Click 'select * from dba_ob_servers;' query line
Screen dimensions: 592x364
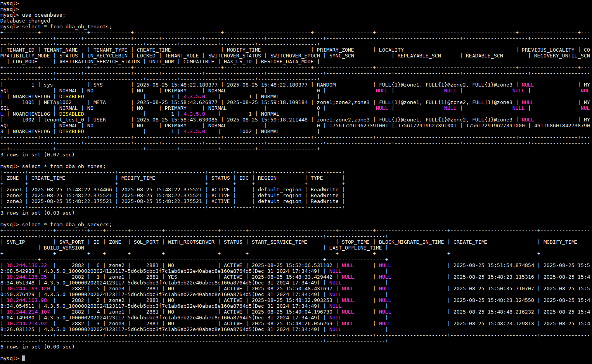(x=67, y=225)
